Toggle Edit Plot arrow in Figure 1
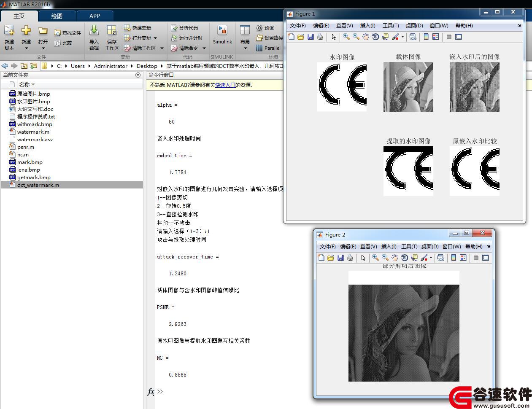532x409 pixels. tap(334, 37)
